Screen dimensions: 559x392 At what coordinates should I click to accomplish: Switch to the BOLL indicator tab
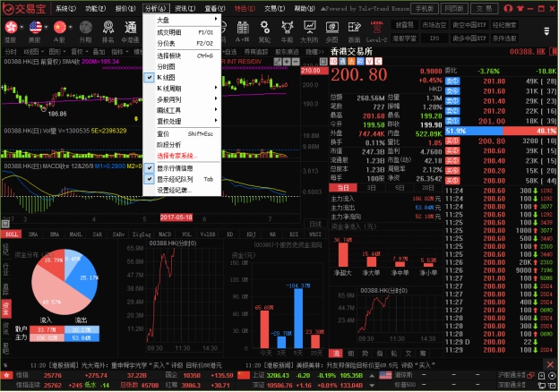pyautogui.click(x=12, y=234)
